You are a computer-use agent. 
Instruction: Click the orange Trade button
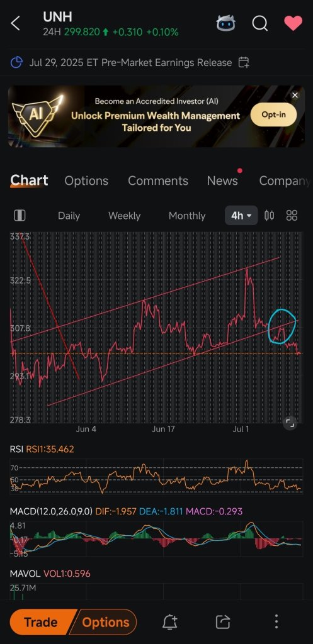[41, 622]
